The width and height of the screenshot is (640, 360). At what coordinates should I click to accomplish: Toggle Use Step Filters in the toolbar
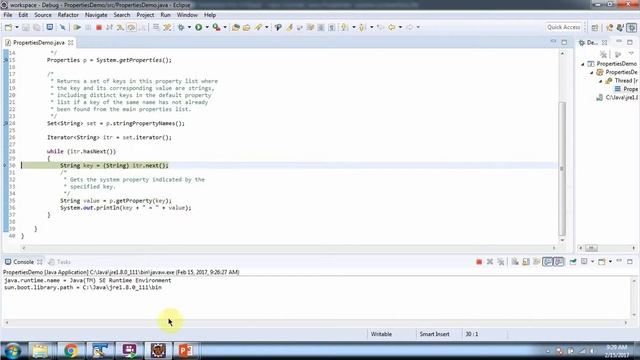click(167, 27)
